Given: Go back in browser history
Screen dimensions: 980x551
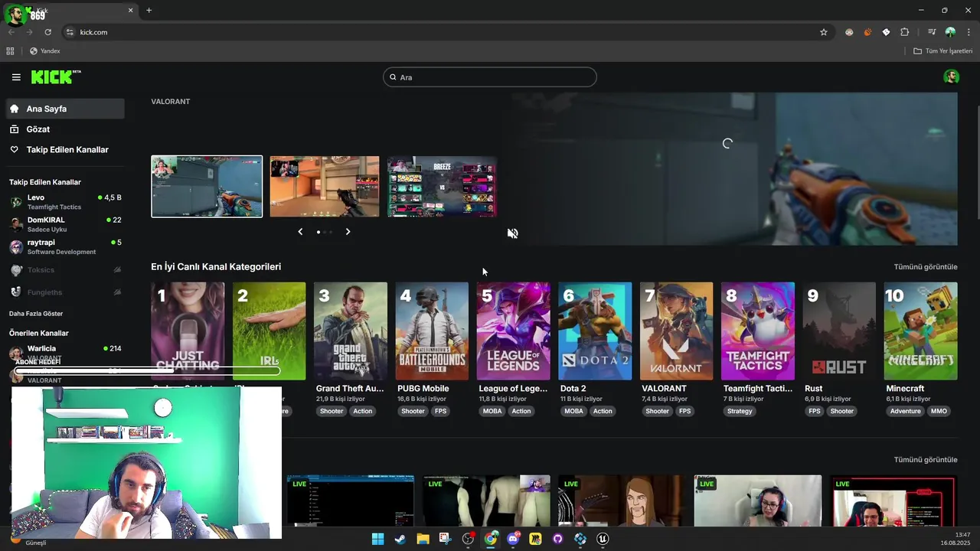Looking at the screenshot, I should 11,32.
